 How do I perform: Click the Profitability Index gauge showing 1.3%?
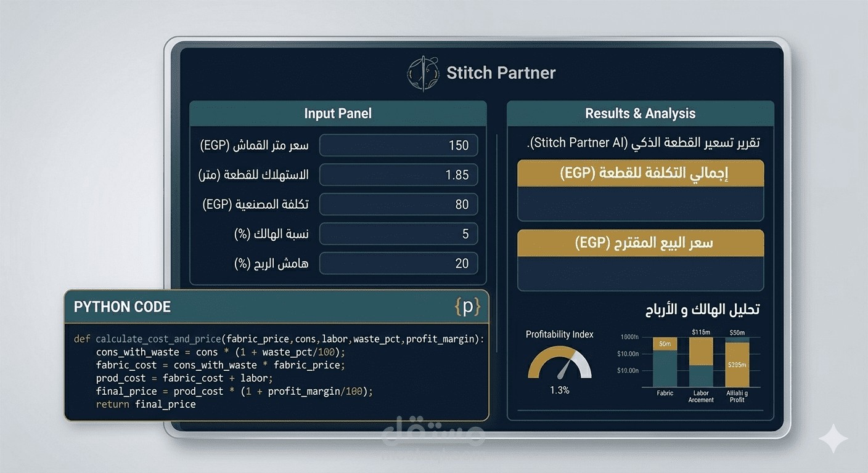(559, 365)
